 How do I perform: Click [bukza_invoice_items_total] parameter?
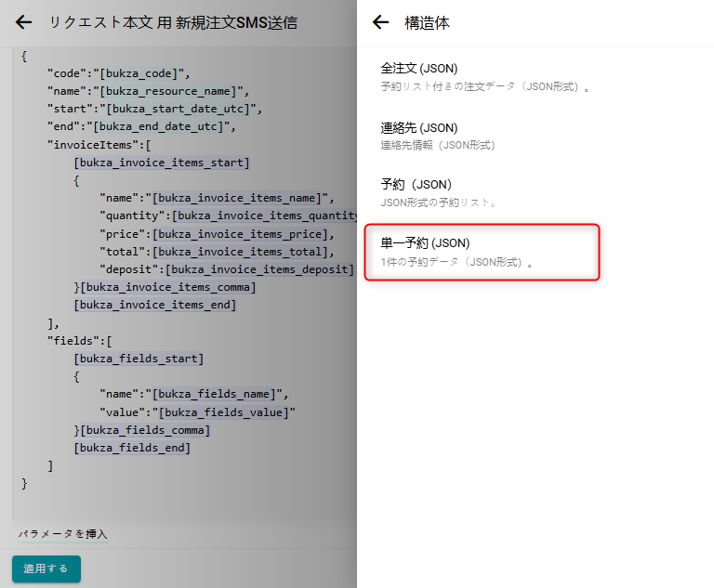pos(240,252)
